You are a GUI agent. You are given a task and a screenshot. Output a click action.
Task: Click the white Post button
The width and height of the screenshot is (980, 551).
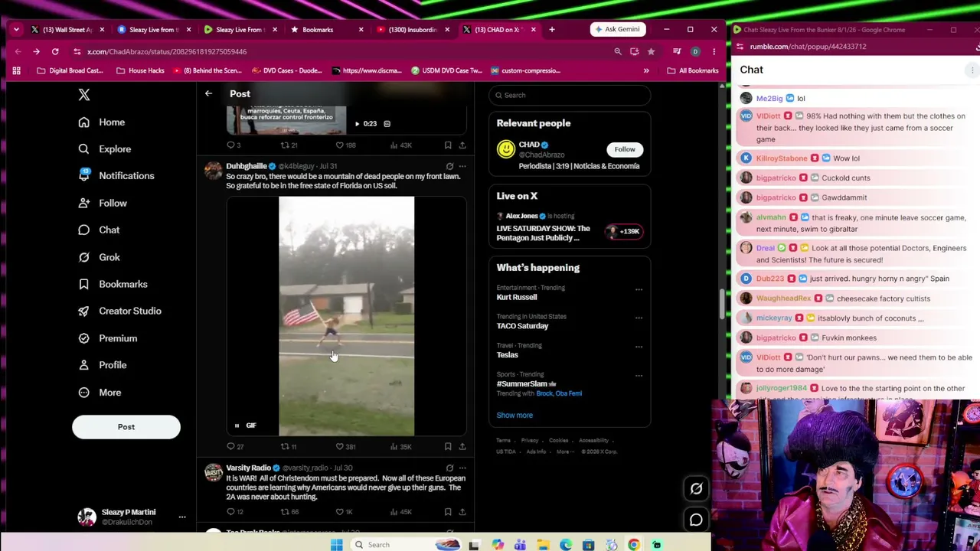click(x=126, y=427)
